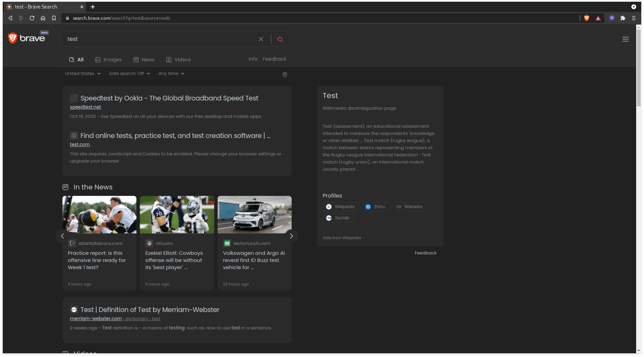Go to browser home page
This screenshot has height=357, width=644.
[x=43, y=18]
